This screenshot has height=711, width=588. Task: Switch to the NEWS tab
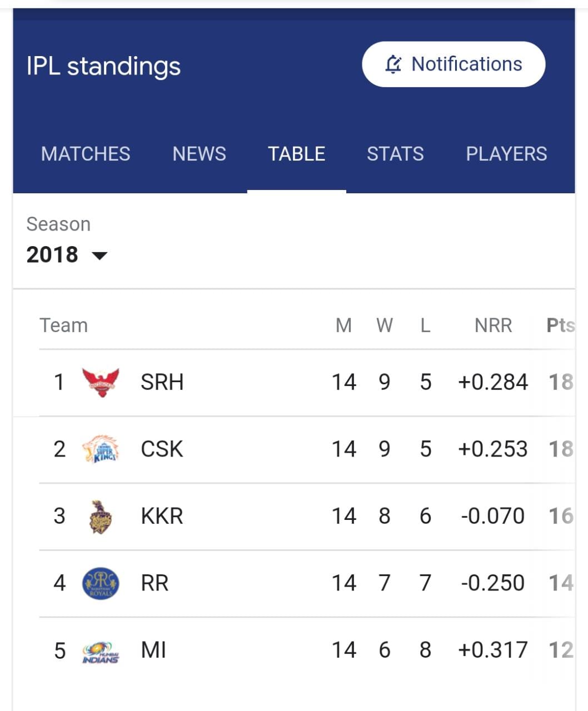click(200, 154)
